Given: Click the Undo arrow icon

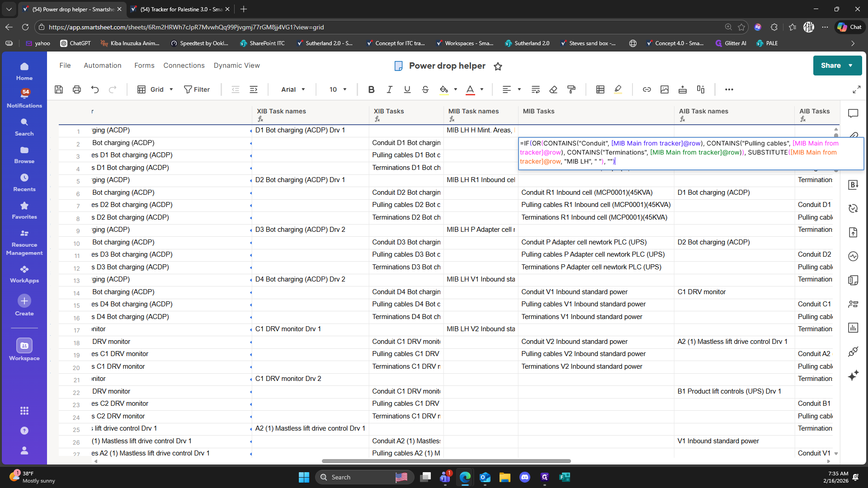Looking at the screenshot, I should click(x=95, y=89).
